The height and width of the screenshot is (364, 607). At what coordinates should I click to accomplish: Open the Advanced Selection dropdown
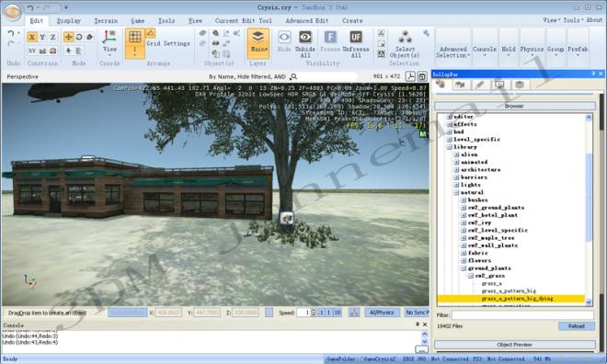click(x=452, y=52)
